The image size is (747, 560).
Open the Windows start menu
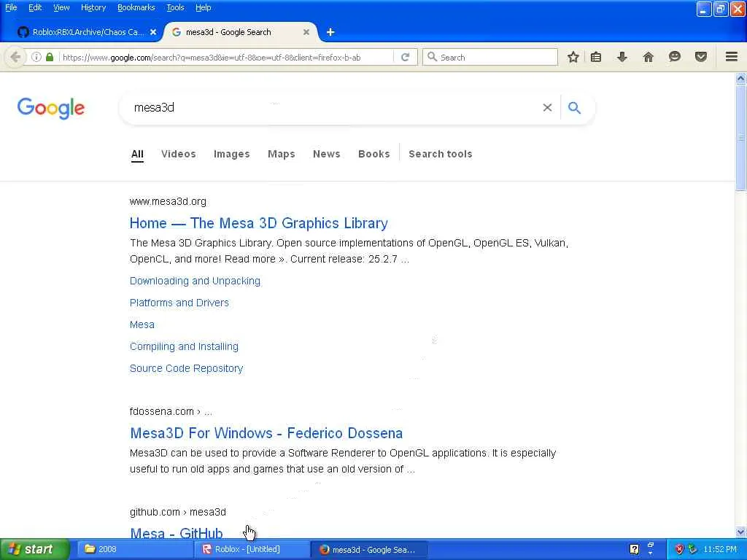[x=34, y=549]
